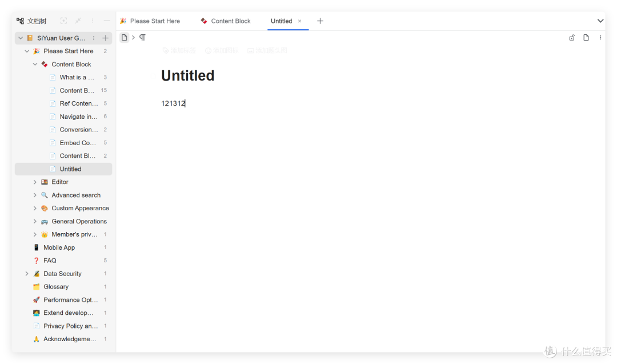Viewport: 617px width, 364px height.
Task: Expand the Editor tree node
Action: tap(35, 182)
